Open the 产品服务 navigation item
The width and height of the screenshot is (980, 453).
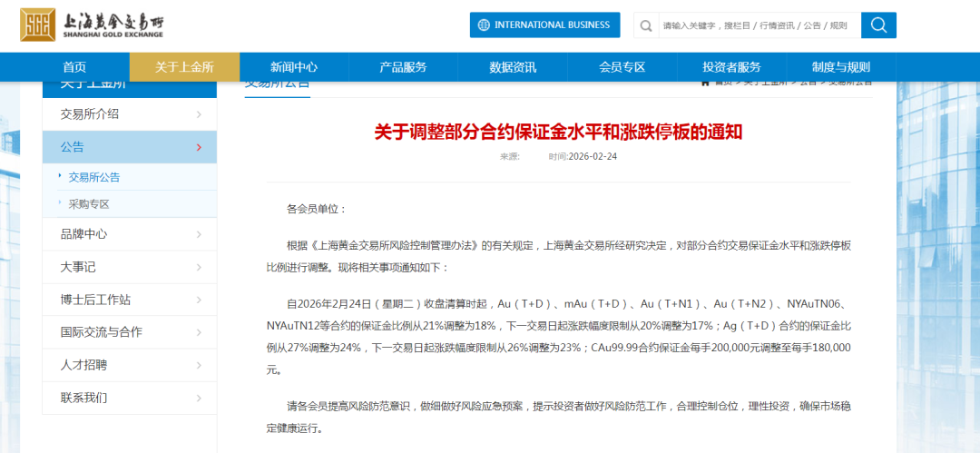(x=403, y=67)
